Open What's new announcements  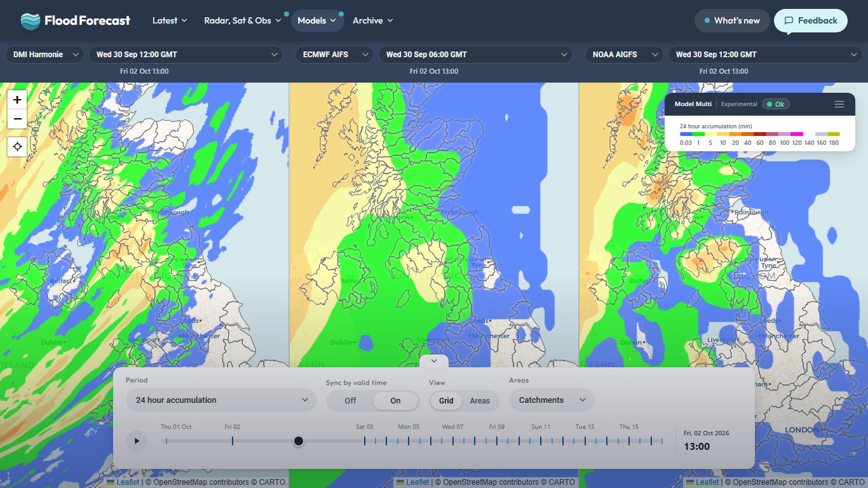coord(732,20)
